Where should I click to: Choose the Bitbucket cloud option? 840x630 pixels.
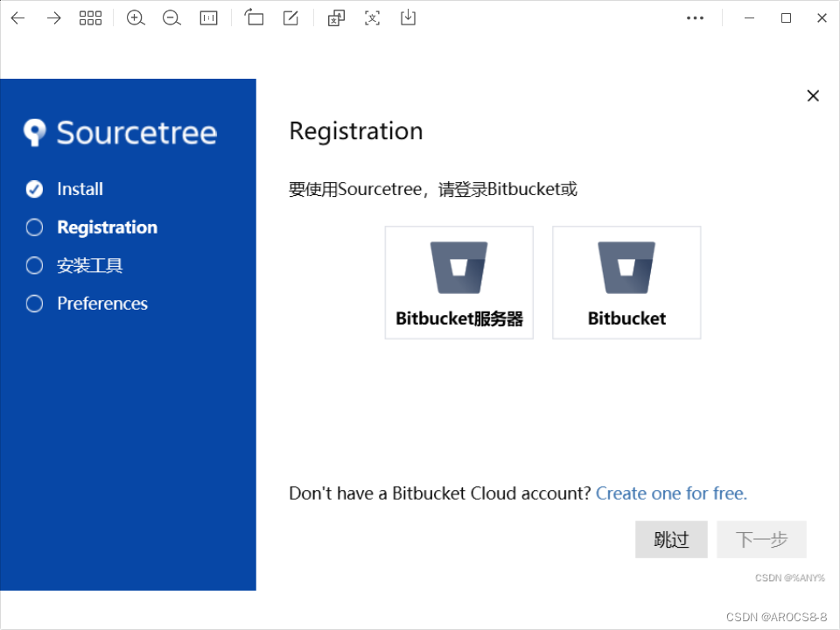[626, 282]
